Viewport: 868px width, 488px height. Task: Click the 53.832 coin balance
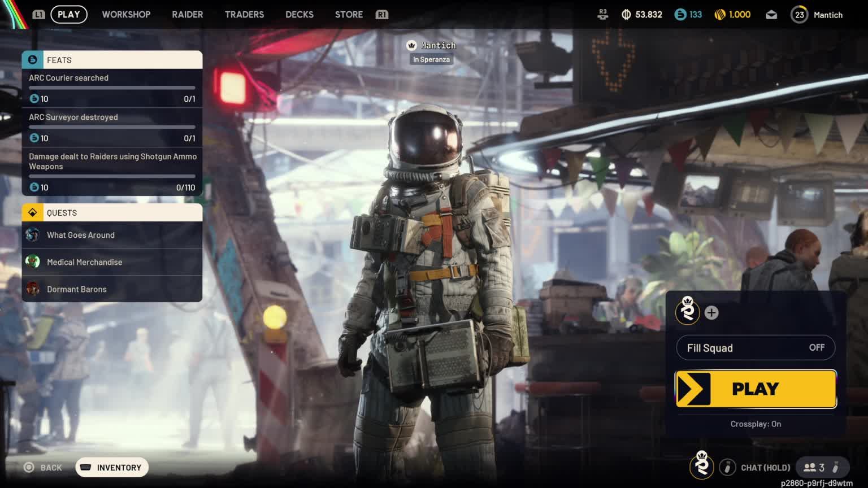pos(649,15)
